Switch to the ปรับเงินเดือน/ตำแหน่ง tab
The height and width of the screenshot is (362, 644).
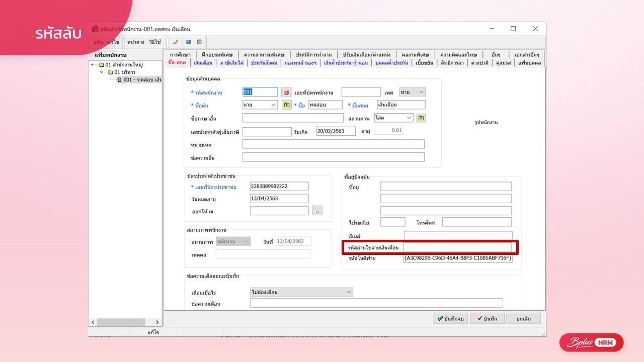click(367, 54)
